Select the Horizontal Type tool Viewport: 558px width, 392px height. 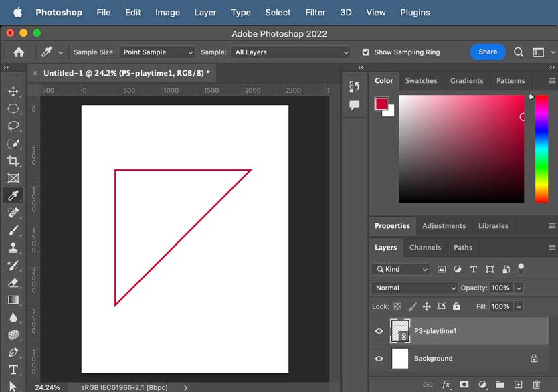(x=13, y=369)
